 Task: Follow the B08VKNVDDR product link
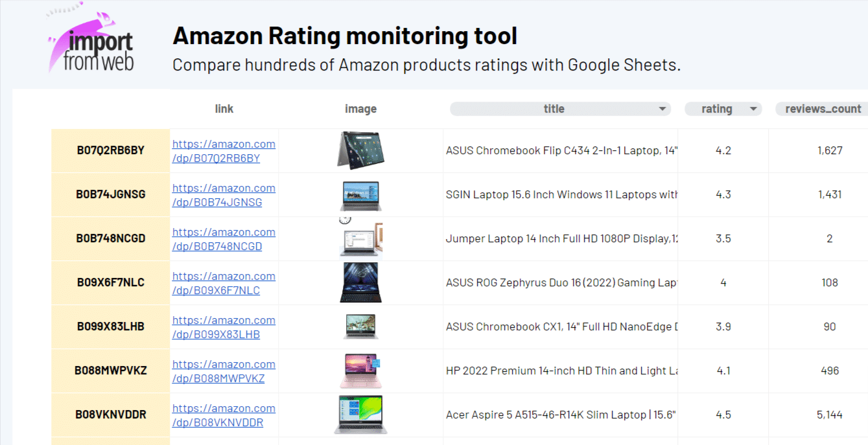[224, 415]
